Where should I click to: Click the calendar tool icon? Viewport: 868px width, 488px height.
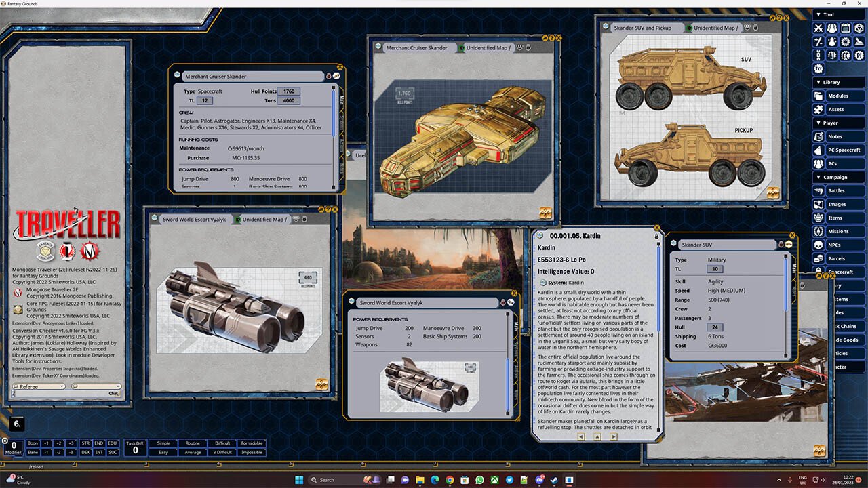click(x=846, y=28)
